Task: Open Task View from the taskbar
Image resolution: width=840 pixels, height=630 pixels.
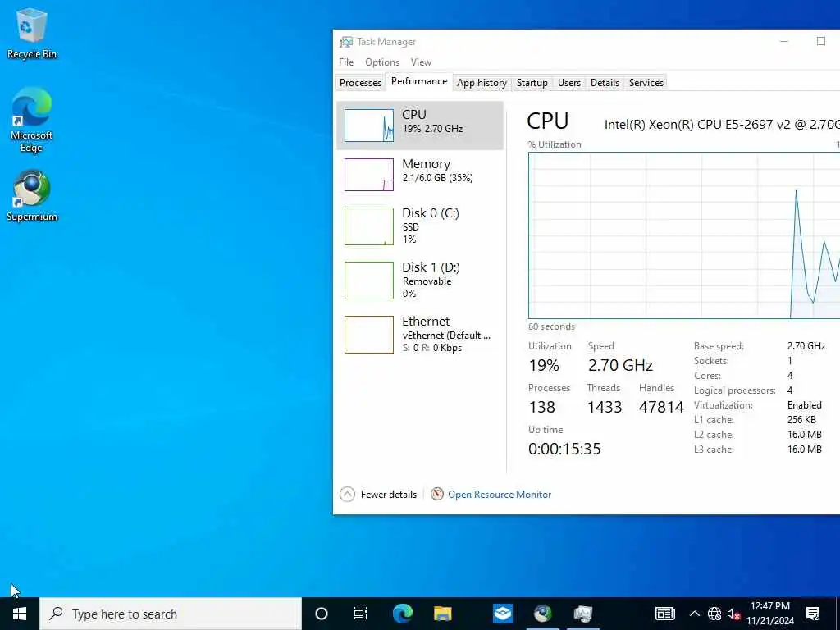Action: (x=361, y=614)
